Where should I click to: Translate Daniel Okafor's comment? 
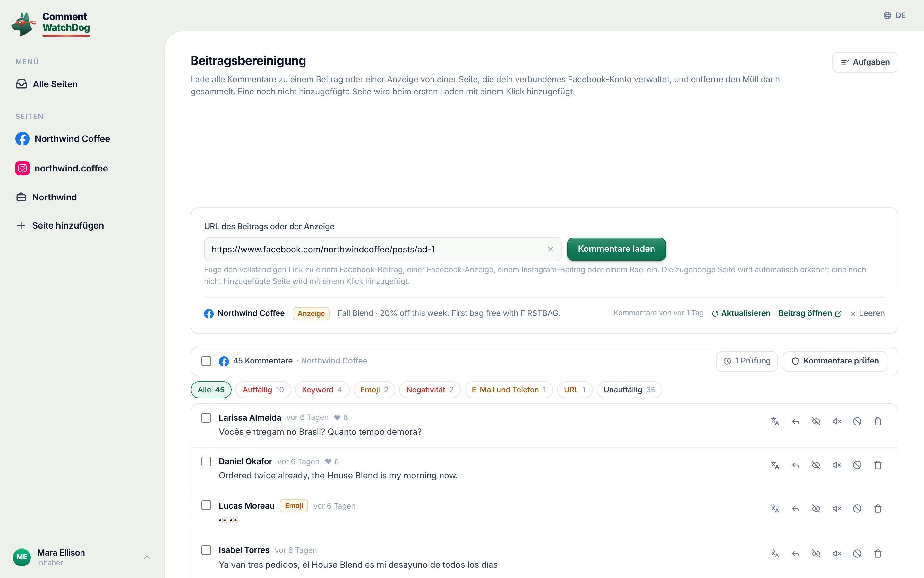tap(775, 465)
